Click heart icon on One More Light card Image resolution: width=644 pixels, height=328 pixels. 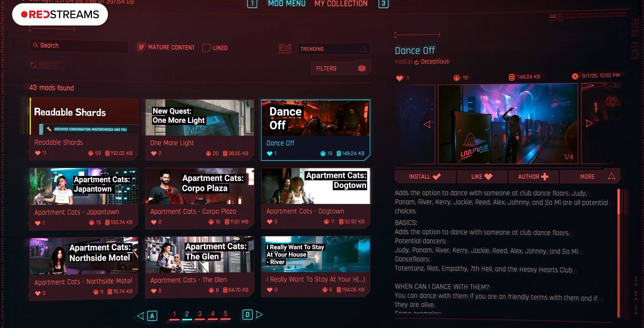tap(154, 153)
